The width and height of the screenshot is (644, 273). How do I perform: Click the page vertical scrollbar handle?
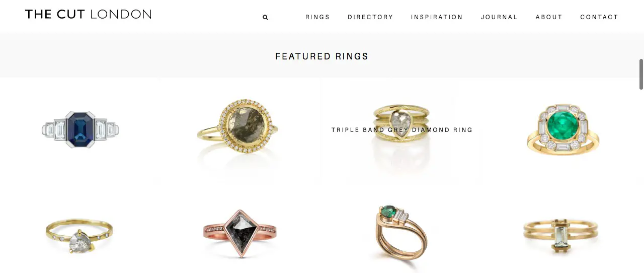[641, 74]
